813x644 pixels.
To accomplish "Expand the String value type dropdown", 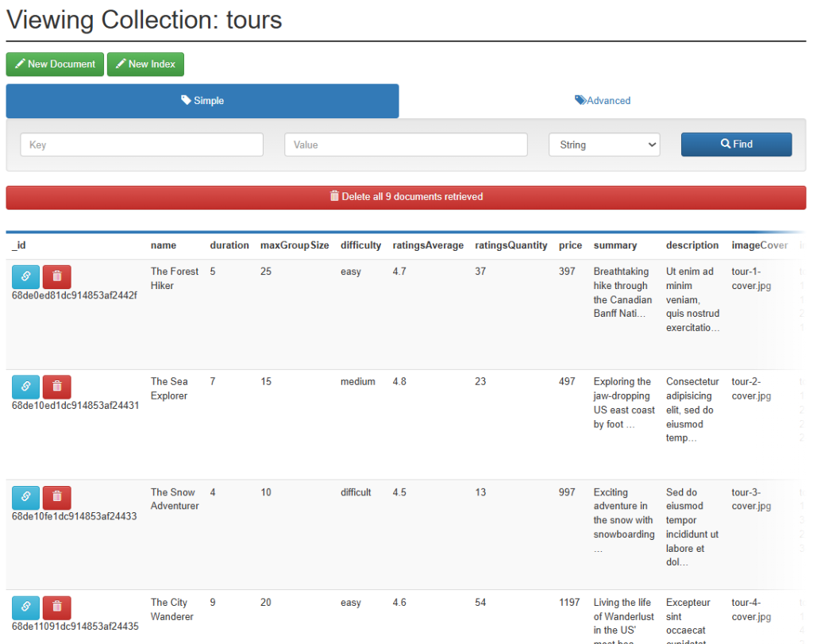I will tap(604, 145).
